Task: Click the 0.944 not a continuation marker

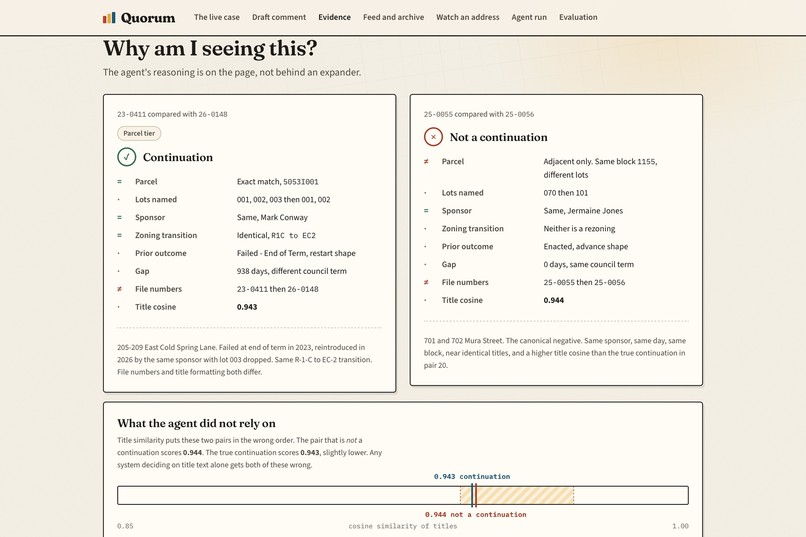Action: click(x=475, y=495)
